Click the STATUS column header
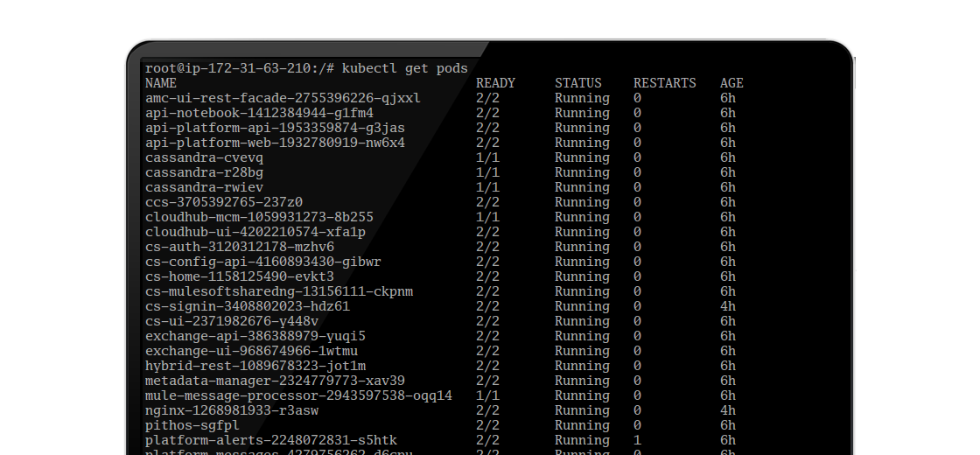Screen dimensions: 980x455 (578, 83)
